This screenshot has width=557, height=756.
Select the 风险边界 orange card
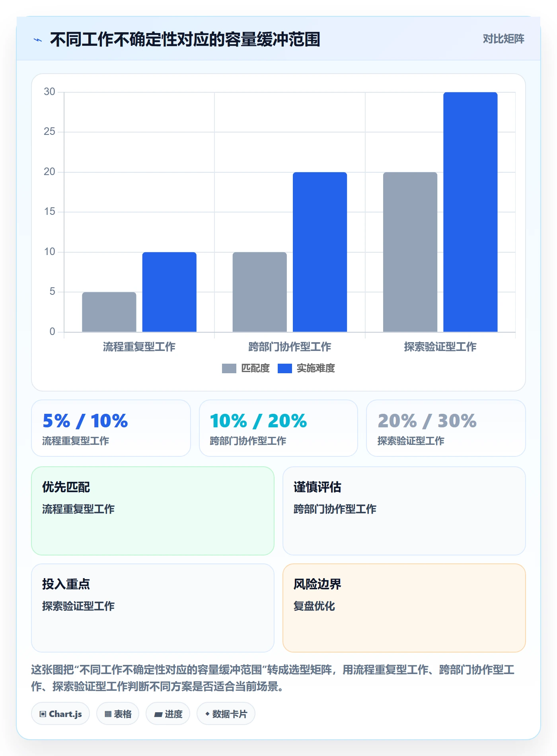[x=404, y=608]
